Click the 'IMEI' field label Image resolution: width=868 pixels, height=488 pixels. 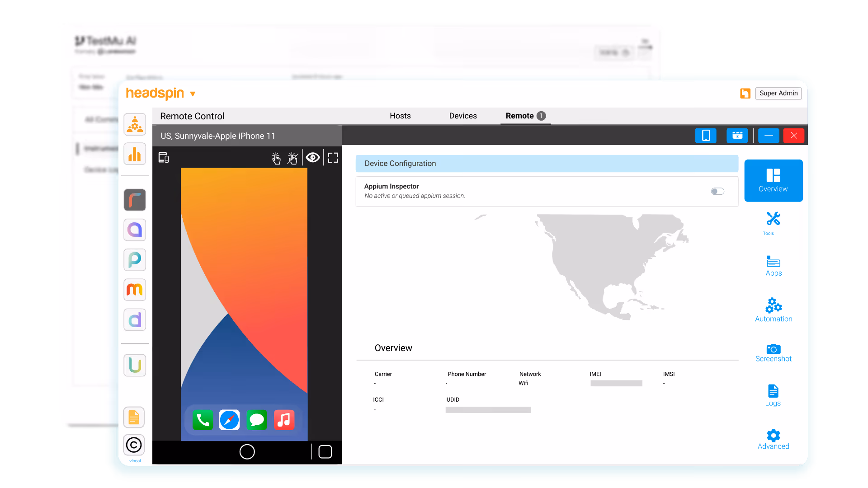pyautogui.click(x=595, y=374)
